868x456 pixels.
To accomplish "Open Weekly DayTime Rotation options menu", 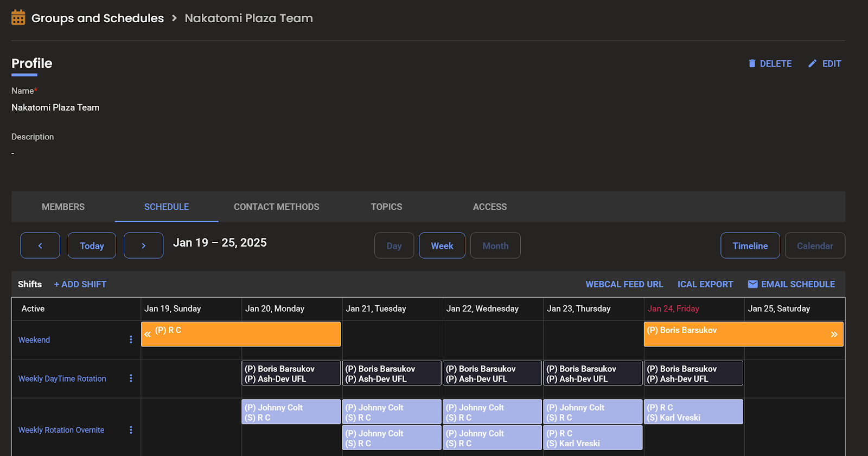I will coord(131,378).
